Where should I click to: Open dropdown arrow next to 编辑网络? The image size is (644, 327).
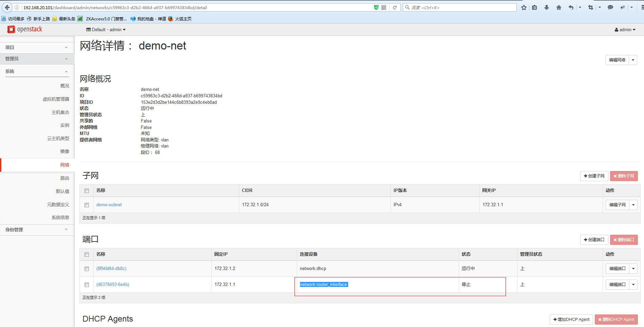633,60
